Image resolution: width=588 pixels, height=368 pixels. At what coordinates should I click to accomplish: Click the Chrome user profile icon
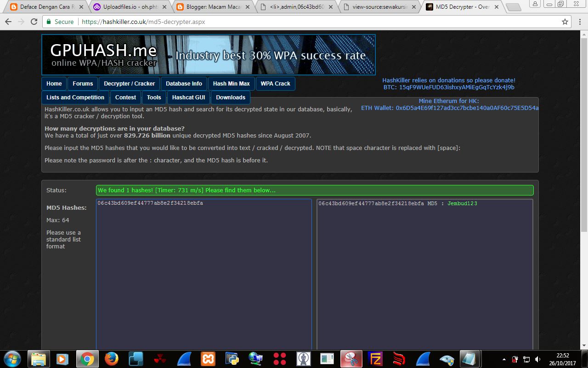[x=536, y=4]
